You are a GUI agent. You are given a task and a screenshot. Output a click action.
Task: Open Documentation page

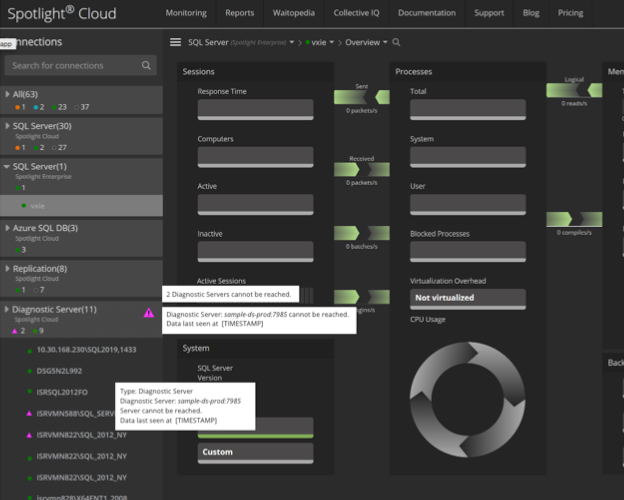[427, 13]
